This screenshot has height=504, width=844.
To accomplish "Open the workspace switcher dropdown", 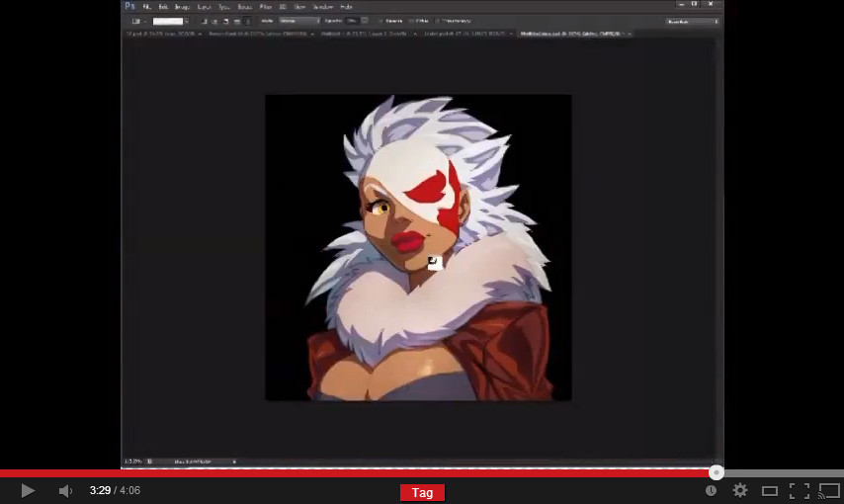I will point(692,22).
